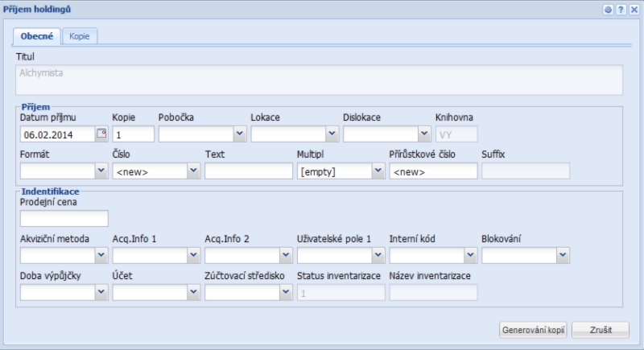This screenshot has width=644, height=350.
Task: Expand the Dislokace combo box
Action: (x=423, y=134)
